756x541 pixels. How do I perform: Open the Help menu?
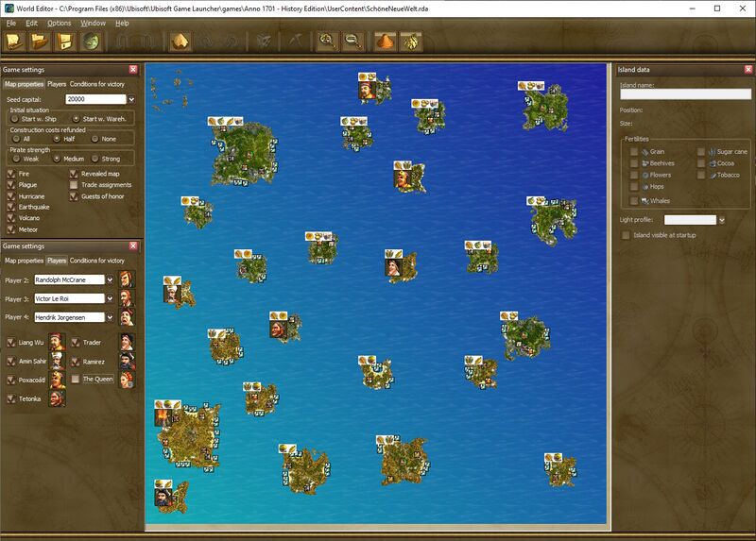pos(122,23)
